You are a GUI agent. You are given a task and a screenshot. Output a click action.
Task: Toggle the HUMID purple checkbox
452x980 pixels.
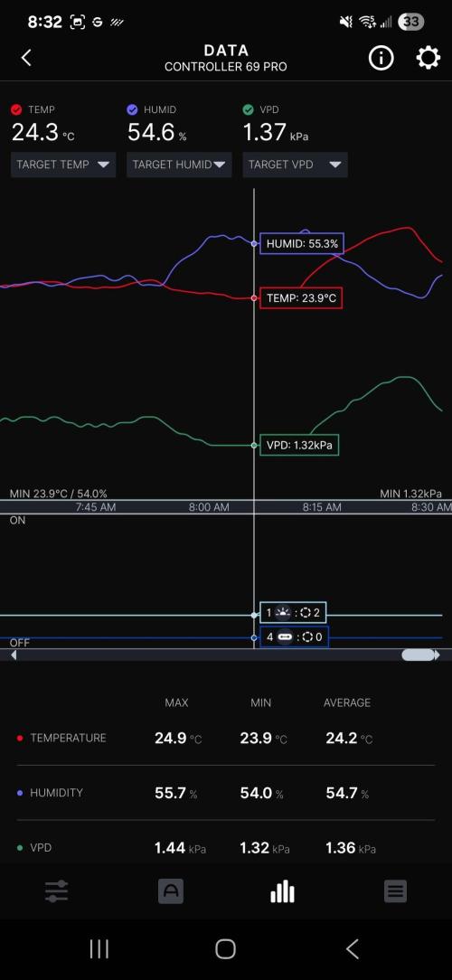pyautogui.click(x=132, y=109)
